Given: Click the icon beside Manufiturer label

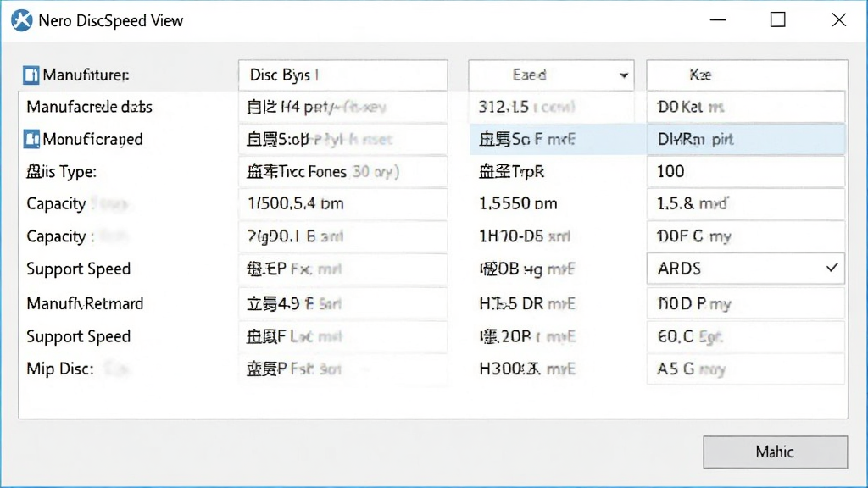Looking at the screenshot, I should (31, 75).
